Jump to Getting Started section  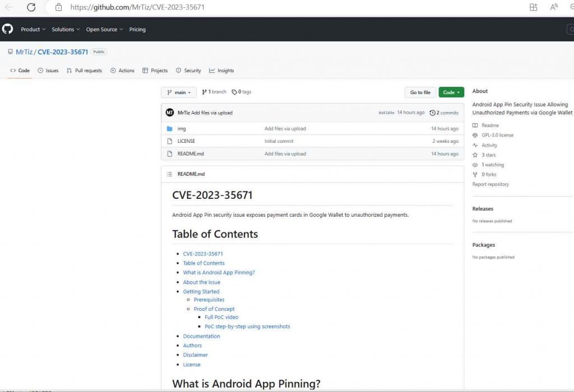coord(201,291)
